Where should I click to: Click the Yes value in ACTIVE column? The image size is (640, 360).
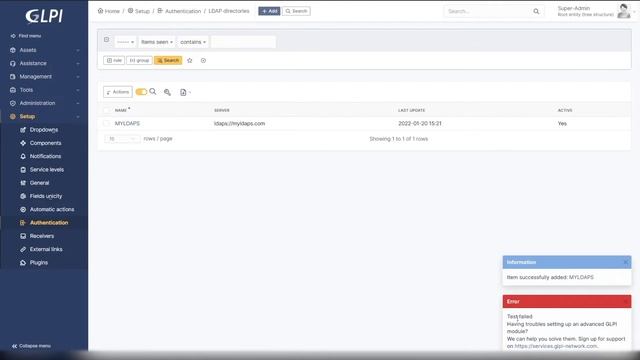click(x=562, y=123)
